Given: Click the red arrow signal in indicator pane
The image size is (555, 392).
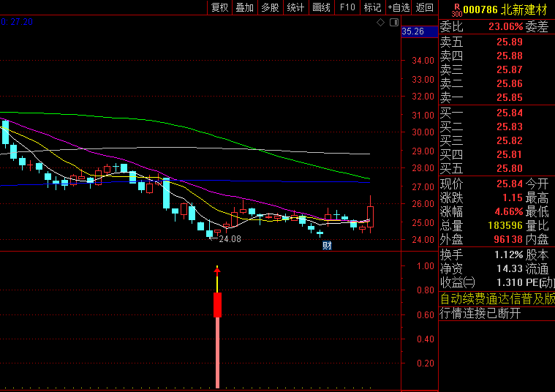Looking at the screenshot, I should point(217,271).
